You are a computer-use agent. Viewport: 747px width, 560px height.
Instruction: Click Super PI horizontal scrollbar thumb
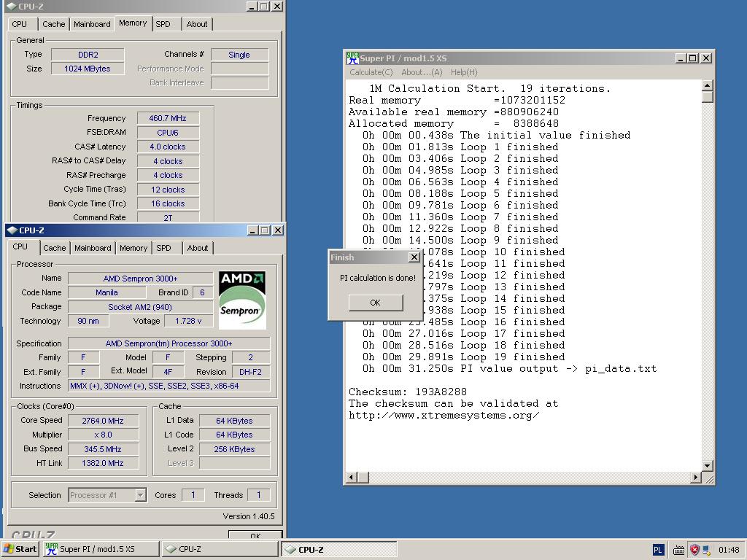point(363,477)
